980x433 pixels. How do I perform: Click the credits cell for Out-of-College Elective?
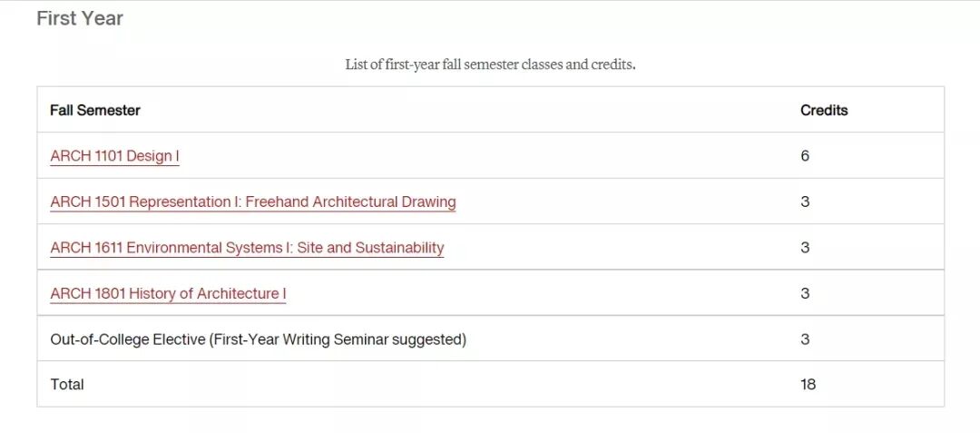click(804, 340)
